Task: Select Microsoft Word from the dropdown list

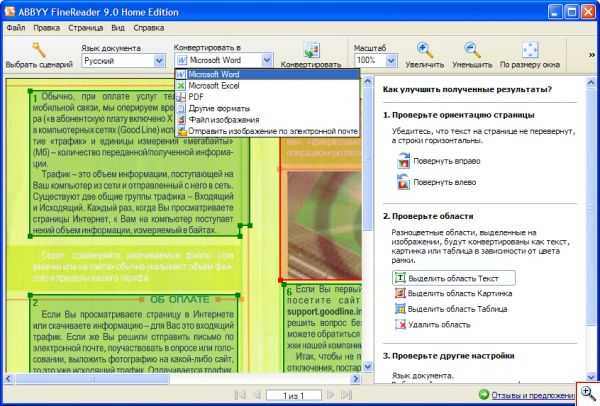Action: [x=267, y=74]
